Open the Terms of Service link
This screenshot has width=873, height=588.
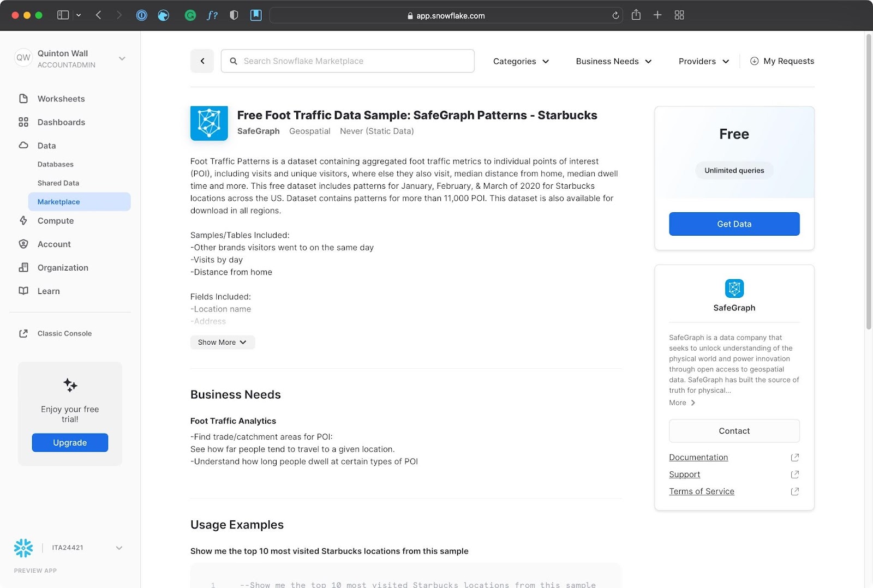(702, 491)
